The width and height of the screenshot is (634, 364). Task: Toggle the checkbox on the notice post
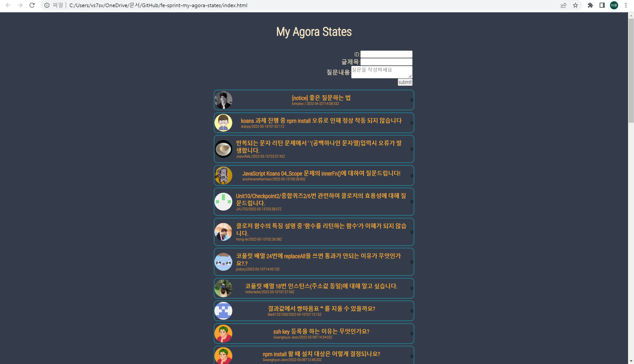pos(412,100)
